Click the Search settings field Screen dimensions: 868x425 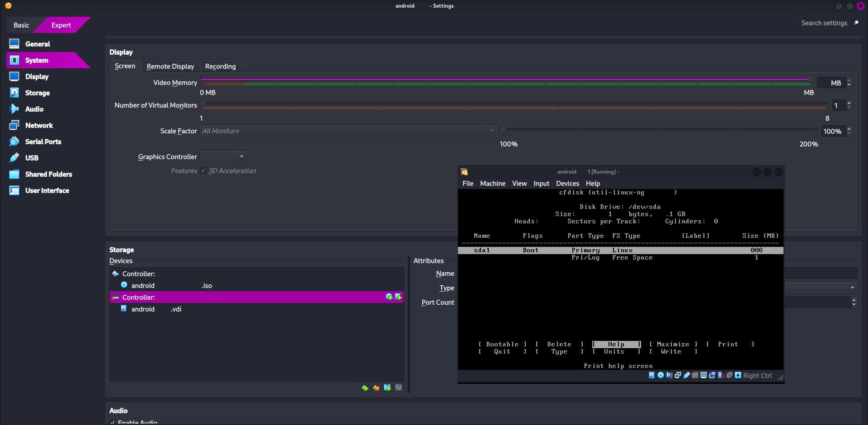click(824, 23)
